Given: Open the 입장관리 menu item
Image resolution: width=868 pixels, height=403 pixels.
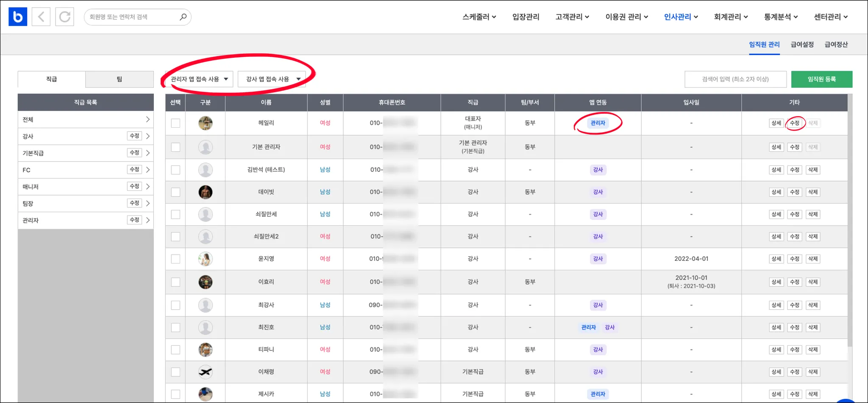Looking at the screenshot, I should coord(526,17).
